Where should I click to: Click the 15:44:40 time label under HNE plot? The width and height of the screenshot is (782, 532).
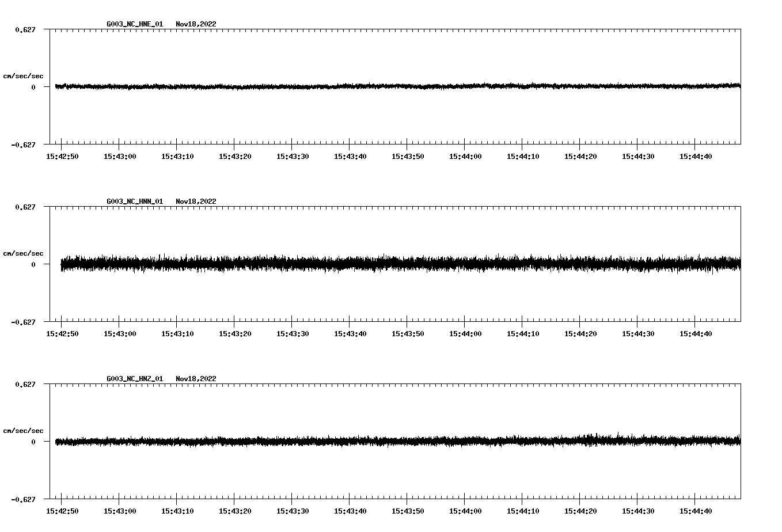696,157
